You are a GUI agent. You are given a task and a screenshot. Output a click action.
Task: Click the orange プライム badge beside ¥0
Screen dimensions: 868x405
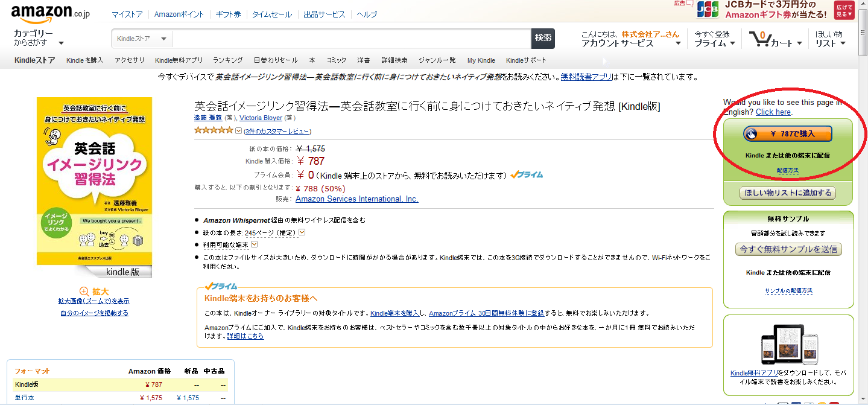(527, 175)
